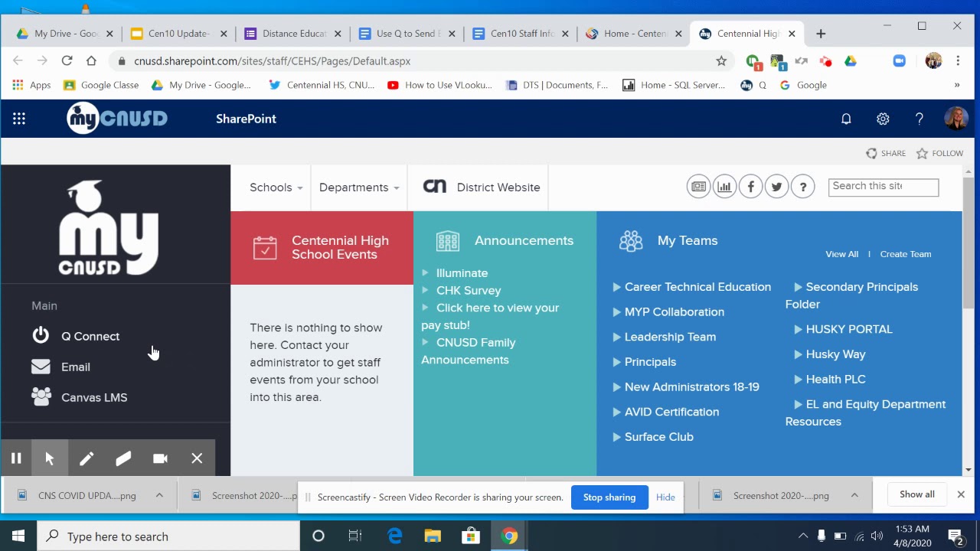Image resolution: width=980 pixels, height=551 pixels.
Task: Open the notifications bell
Action: [x=846, y=119]
